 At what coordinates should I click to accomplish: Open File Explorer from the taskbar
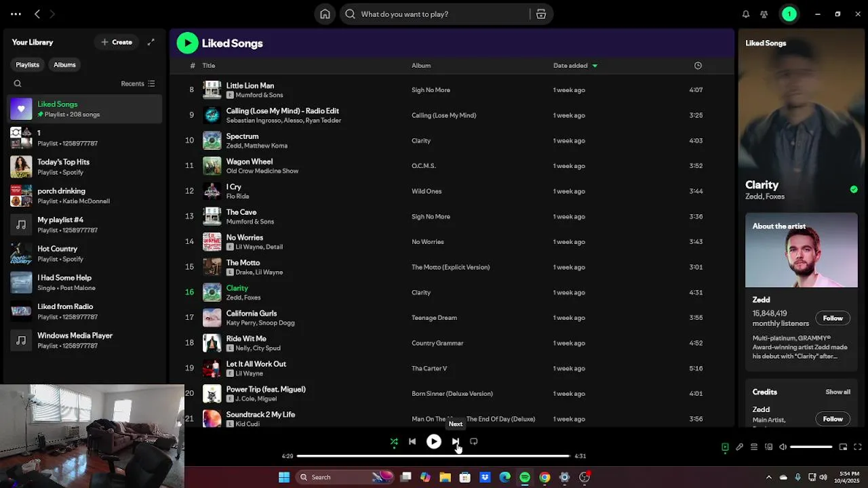click(x=445, y=477)
